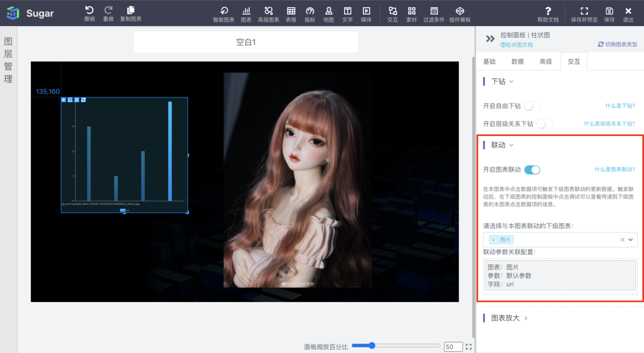Open 帮助文档 help documentation
Image resolution: width=644 pixels, height=353 pixels.
[548, 15]
